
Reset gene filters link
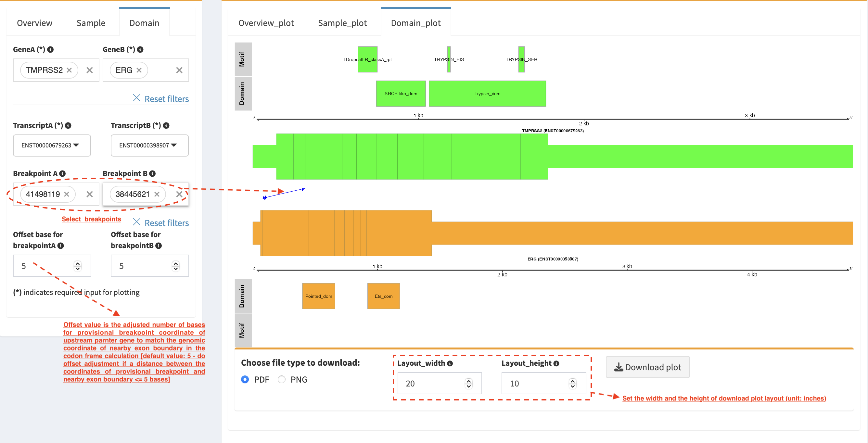(x=161, y=99)
